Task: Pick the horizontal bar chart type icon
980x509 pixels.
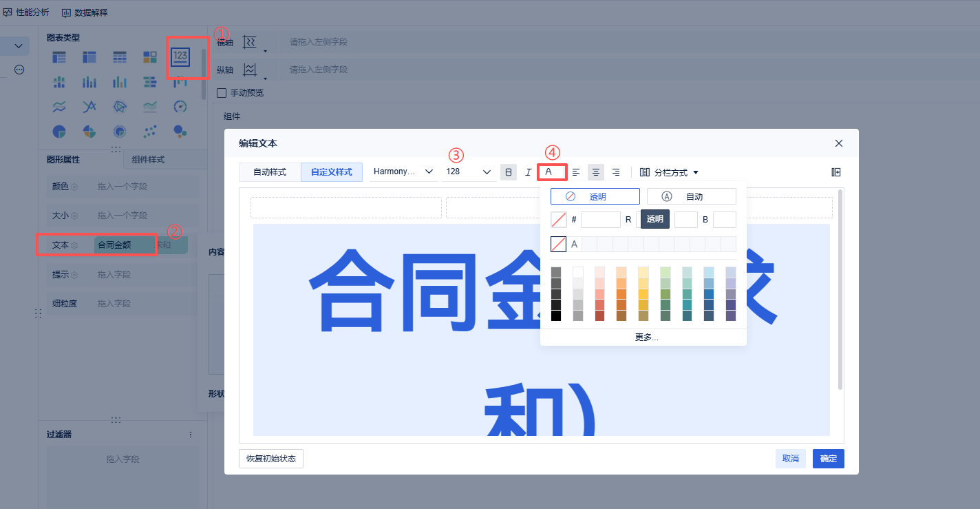Action: coord(150,82)
